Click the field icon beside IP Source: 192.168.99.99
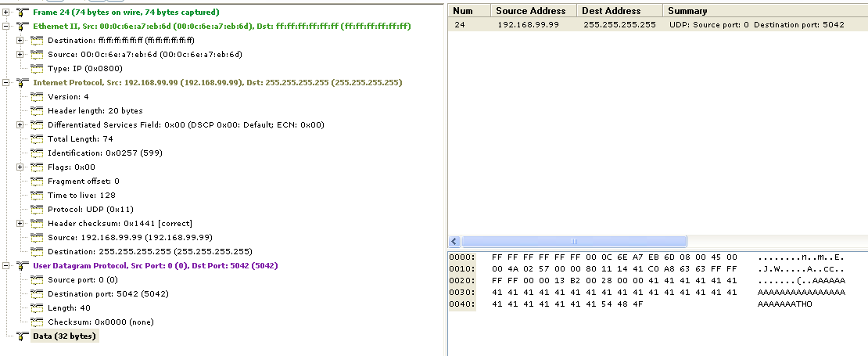Screen dimensions: 868x356 point(37,238)
